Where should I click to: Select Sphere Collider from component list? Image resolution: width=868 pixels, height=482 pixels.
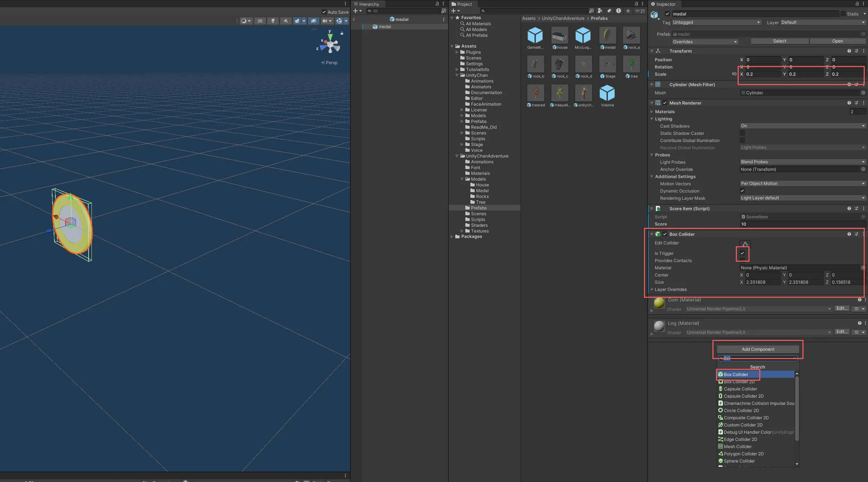pyautogui.click(x=739, y=461)
